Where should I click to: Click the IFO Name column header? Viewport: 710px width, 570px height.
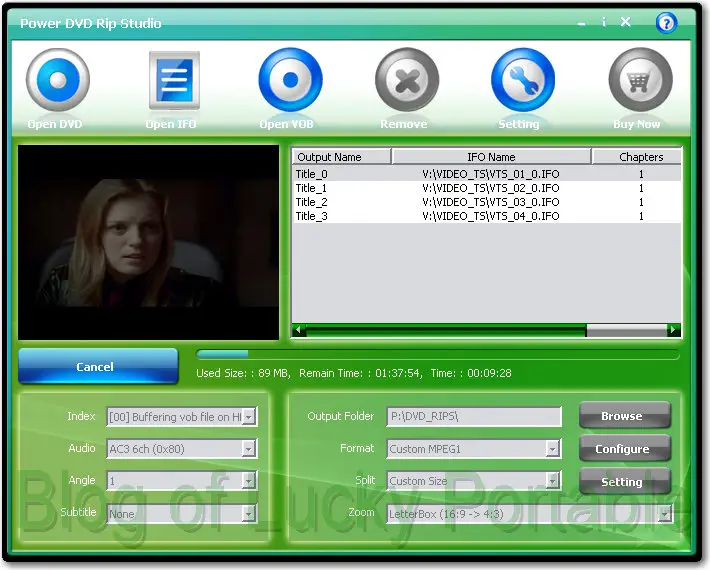(x=491, y=157)
